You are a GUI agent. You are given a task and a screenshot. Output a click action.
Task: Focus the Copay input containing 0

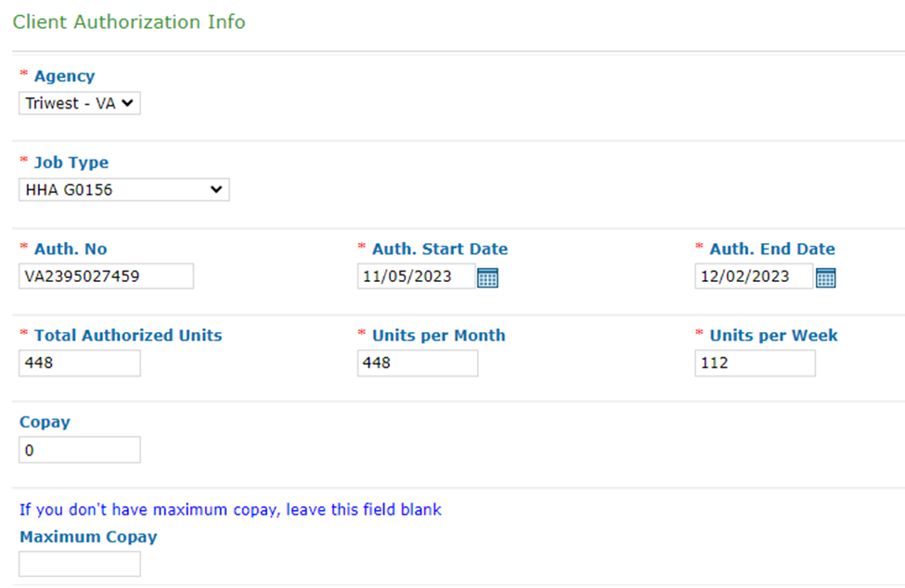point(80,450)
